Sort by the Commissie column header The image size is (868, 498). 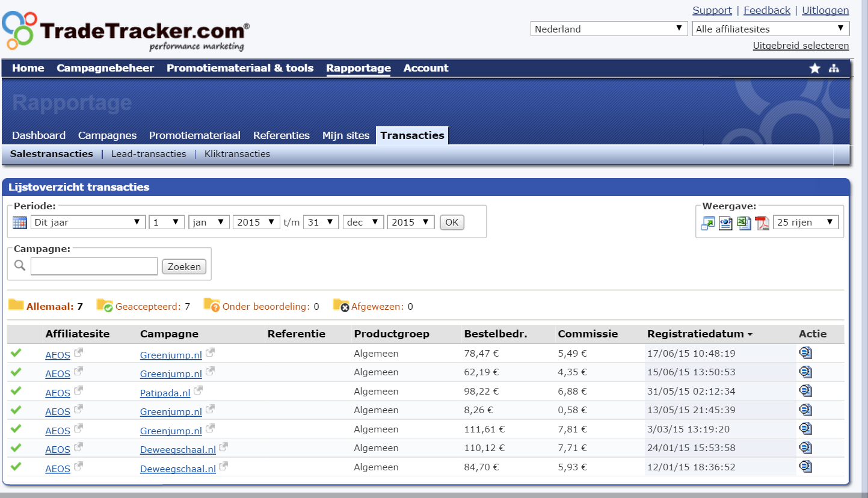(588, 334)
